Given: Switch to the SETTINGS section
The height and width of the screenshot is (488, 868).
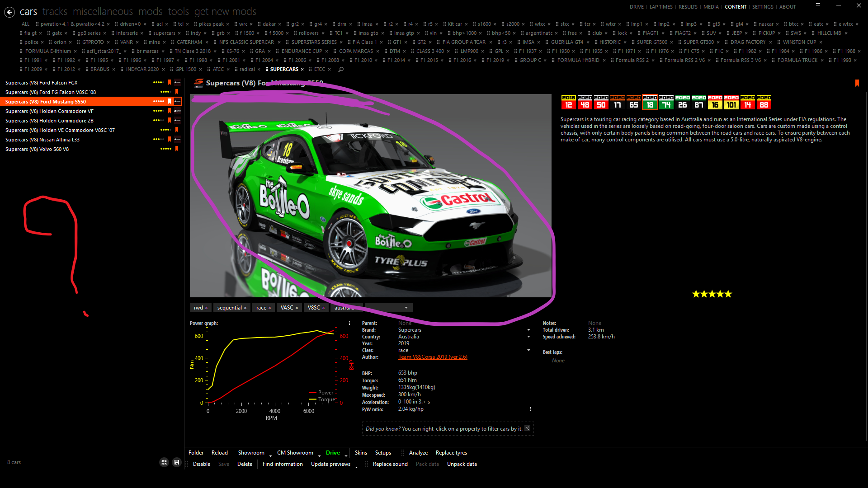Looking at the screenshot, I should tap(763, 7).
